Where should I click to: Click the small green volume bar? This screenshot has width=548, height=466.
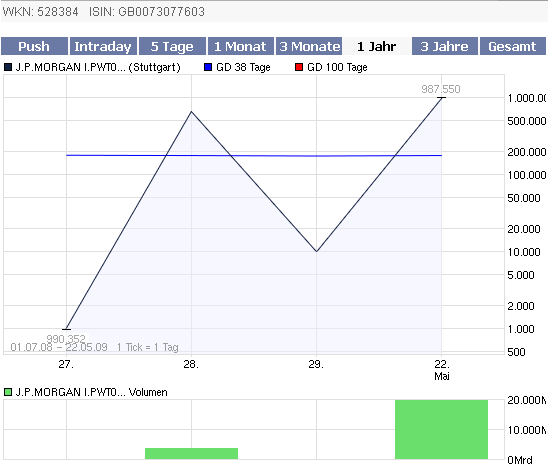(x=192, y=453)
